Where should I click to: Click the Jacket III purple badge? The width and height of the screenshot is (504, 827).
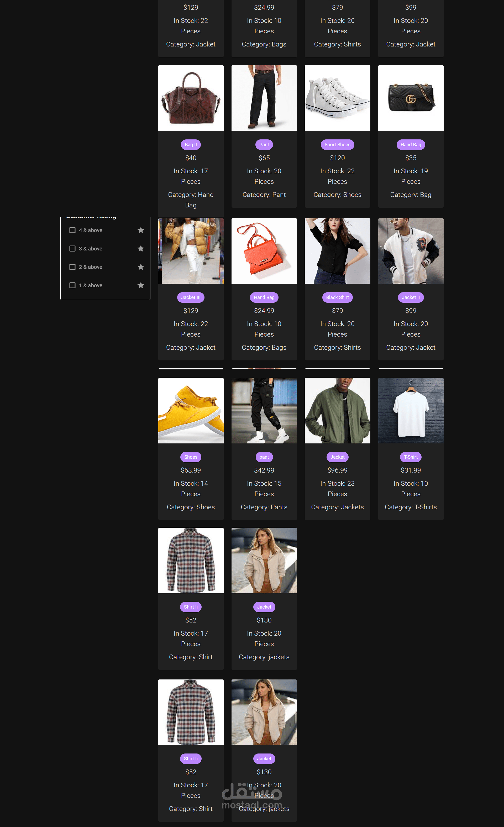(x=191, y=297)
